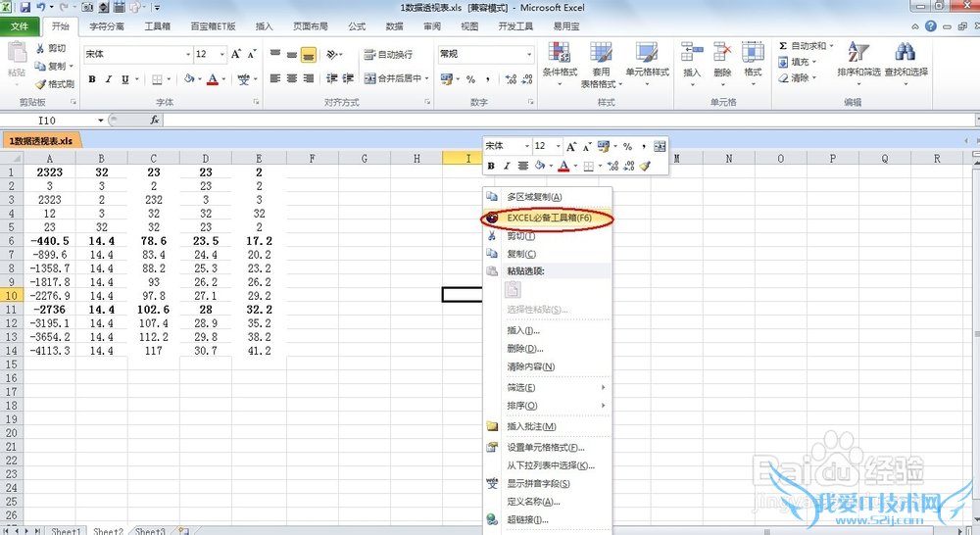Click the text orientation icon
The image size is (980, 535).
click(332, 54)
